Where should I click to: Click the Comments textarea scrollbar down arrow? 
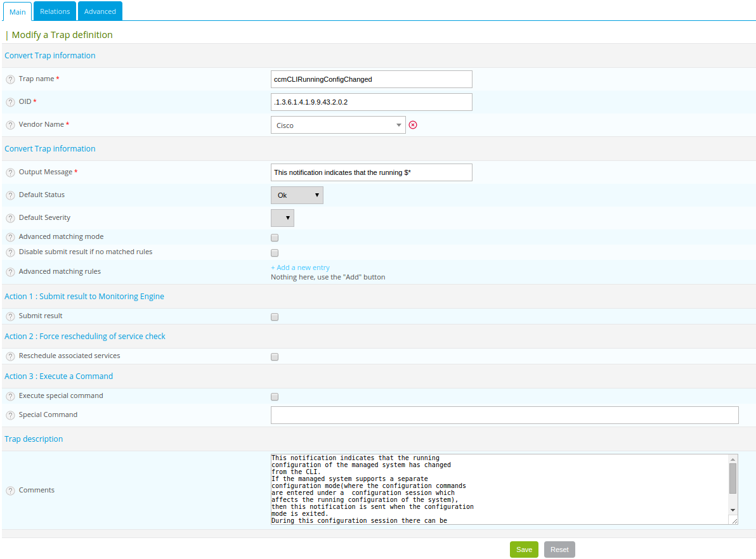point(733,510)
